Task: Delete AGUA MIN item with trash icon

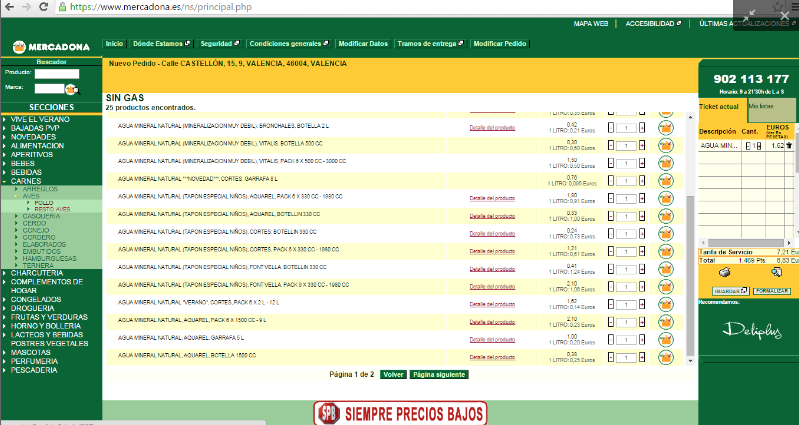Action: click(789, 146)
